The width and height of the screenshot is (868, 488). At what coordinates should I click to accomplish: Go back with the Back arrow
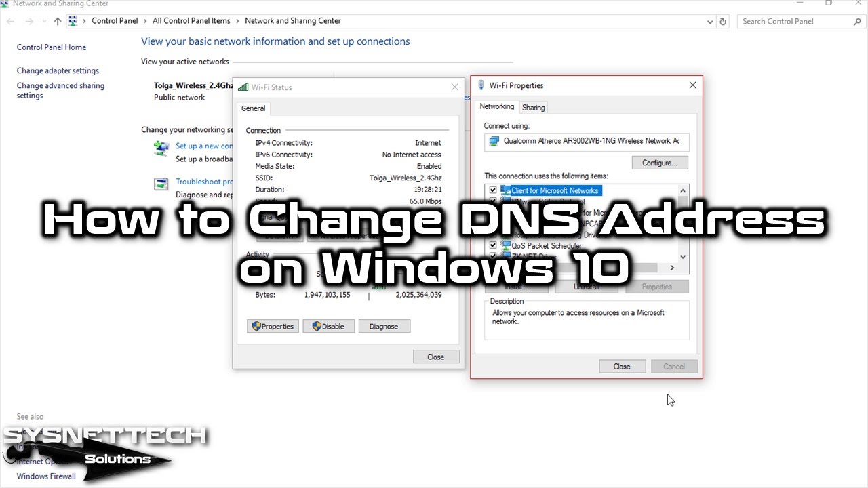[x=10, y=21]
